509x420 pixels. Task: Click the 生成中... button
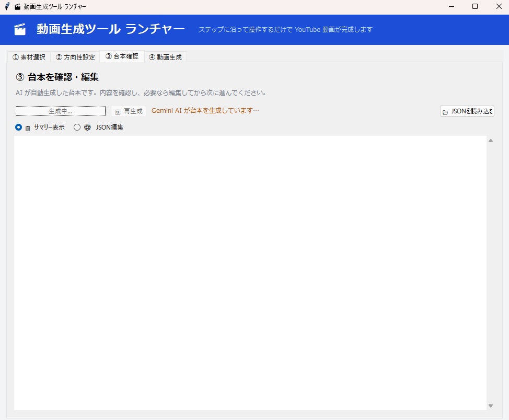click(x=61, y=111)
